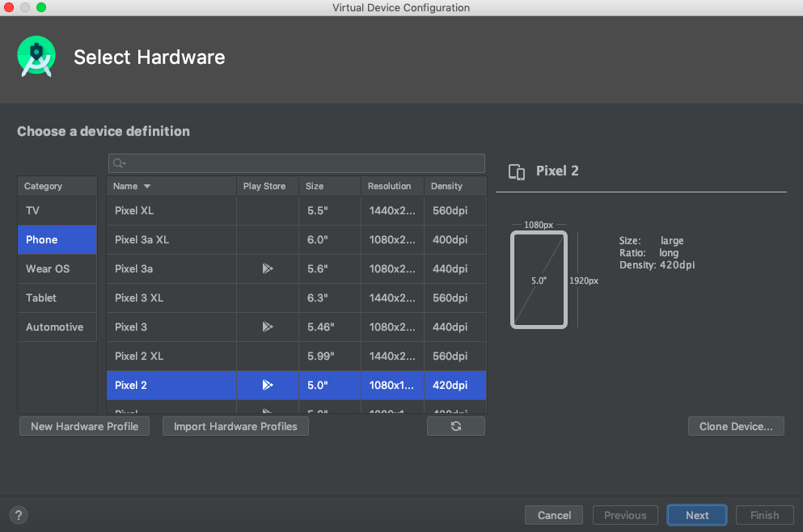Select the Pixel 3a XL device row
Image resolution: width=803 pixels, height=532 pixels.
click(x=297, y=239)
